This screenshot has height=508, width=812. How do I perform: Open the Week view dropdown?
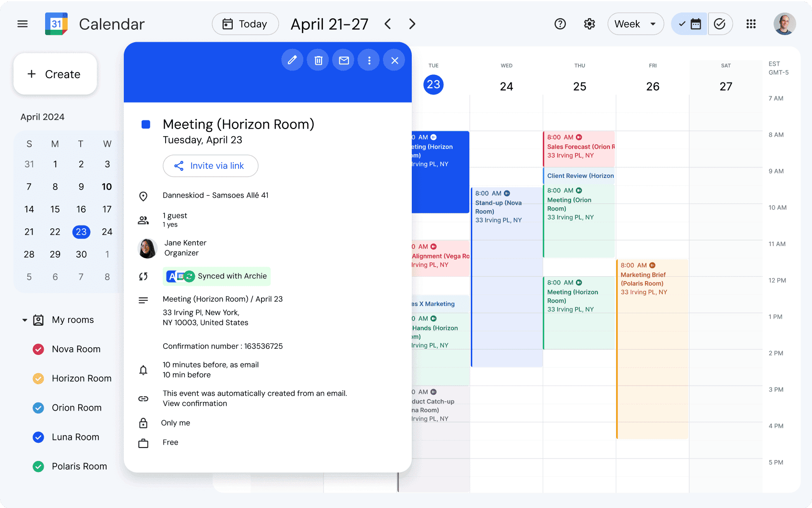pyautogui.click(x=635, y=24)
